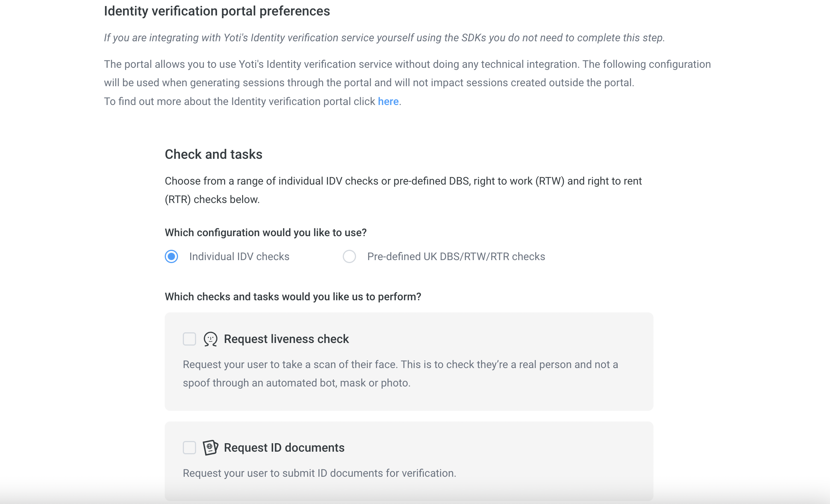
Task: Tick the Request liveness check checkbox
Action: (189, 339)
